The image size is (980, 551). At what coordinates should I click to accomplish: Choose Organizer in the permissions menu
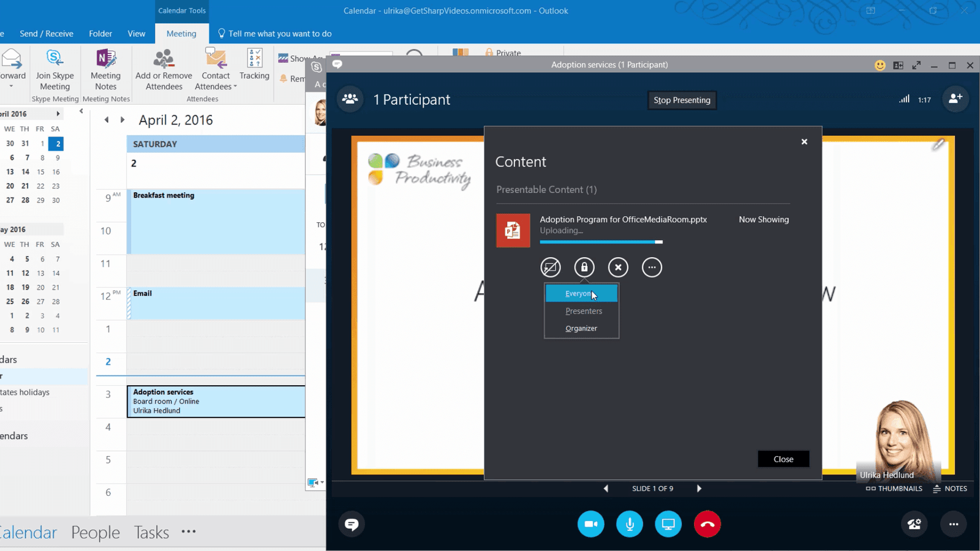click(x=581, y=329)
